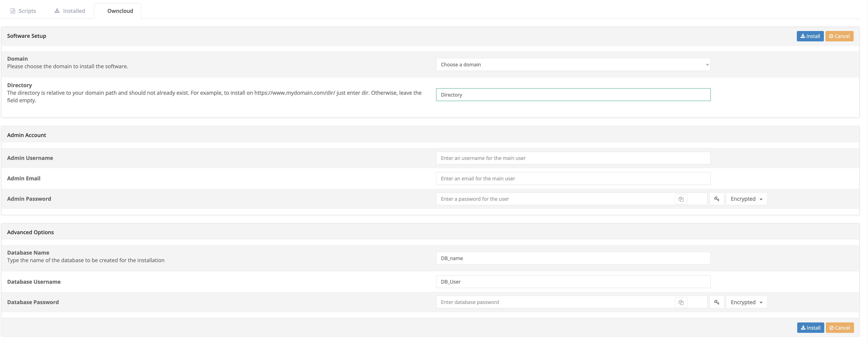This screenshot has height=344, width=868.
Task: Focus the Directory input field
Action: [573, 95]
